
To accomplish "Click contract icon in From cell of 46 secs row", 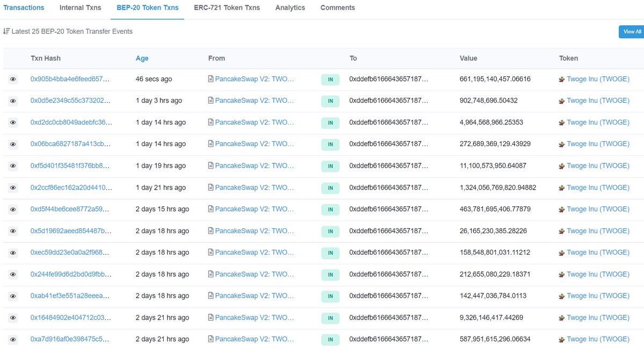I will pyautogui.click(x=211, y=79).
